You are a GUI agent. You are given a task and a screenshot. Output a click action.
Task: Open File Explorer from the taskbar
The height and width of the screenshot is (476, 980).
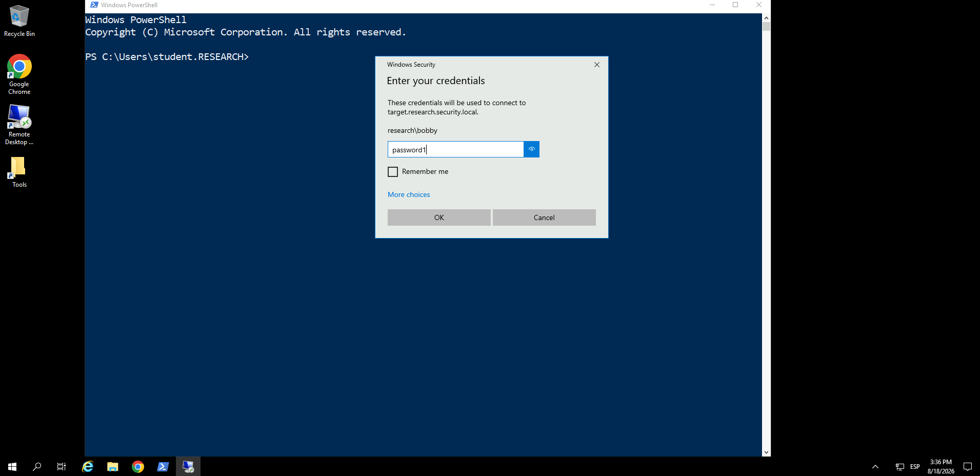coord(113,466)
